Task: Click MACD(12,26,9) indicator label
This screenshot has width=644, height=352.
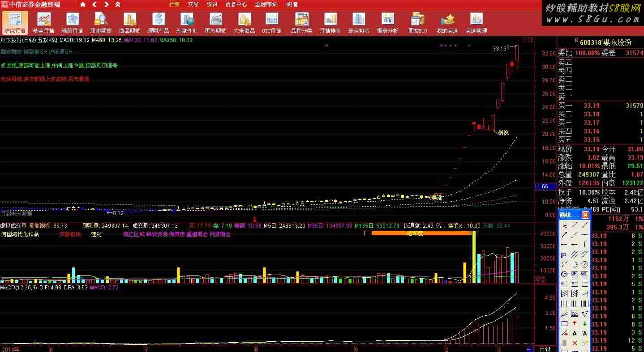Action: [x=18, y=288]
